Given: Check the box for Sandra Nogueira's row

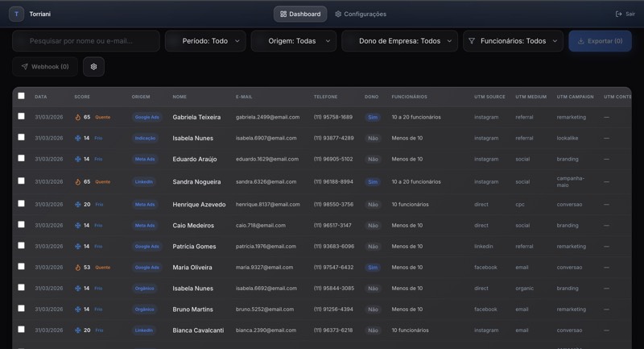Looking at the screenshot, I should click(x=22, y=181).
